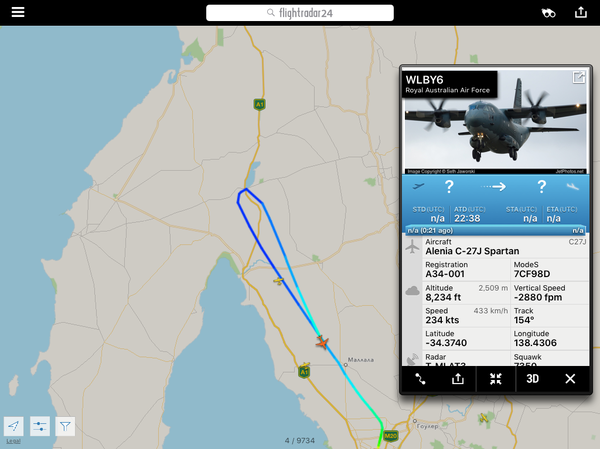
Task: Switch to 3D view
Action: point(532,379)
